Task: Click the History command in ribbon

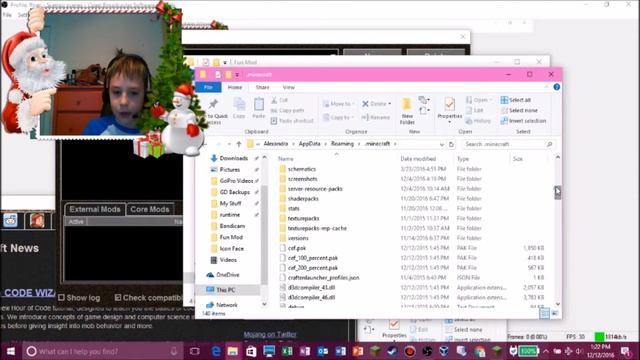Action: [x=478, y=121]
